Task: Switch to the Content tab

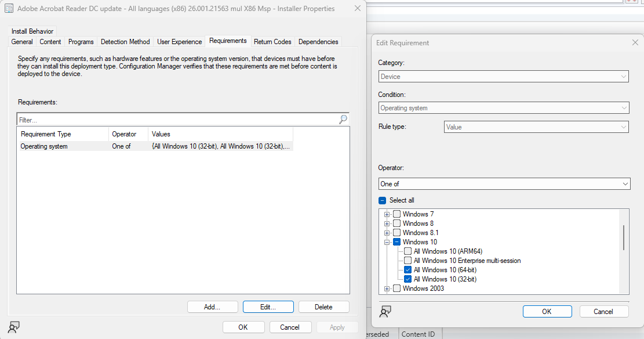Action: pyautogui.click(x=50, y=42)
